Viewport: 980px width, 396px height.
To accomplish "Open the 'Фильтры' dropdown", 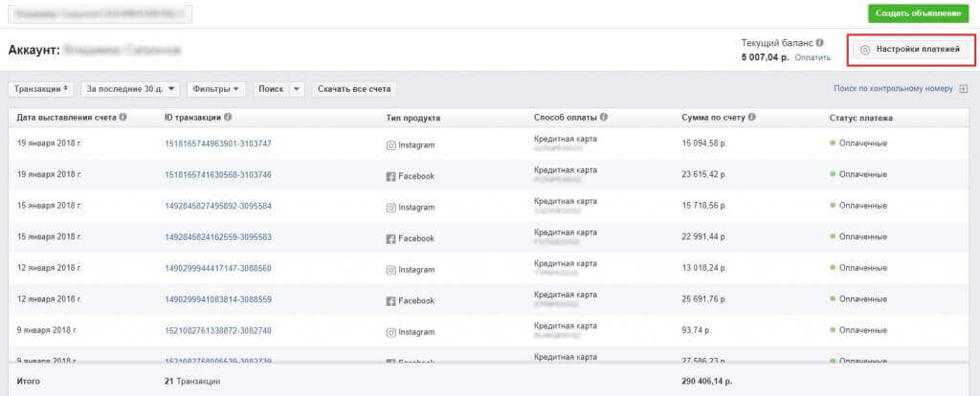I will click(x=216, y=89).
